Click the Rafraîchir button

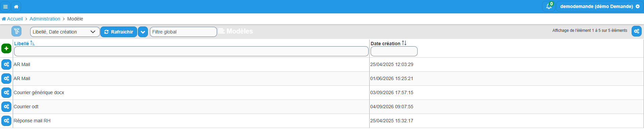[x=119, y=32]
